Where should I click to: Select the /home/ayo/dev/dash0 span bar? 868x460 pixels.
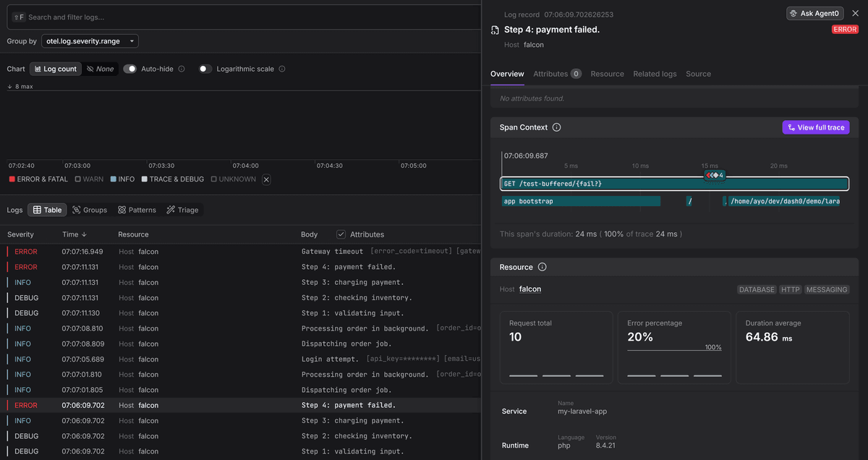click(x=784, y=201)
